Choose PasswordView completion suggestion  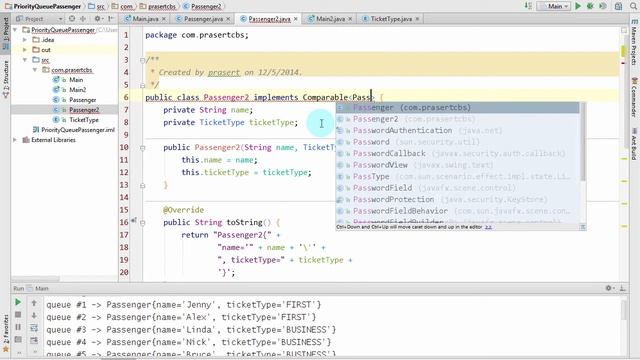pos(457,165)
